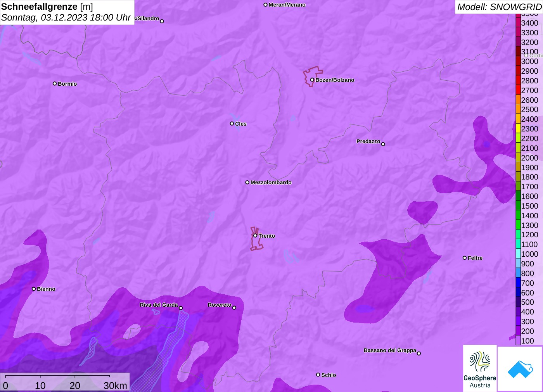Click the legend value 1100

529,244
